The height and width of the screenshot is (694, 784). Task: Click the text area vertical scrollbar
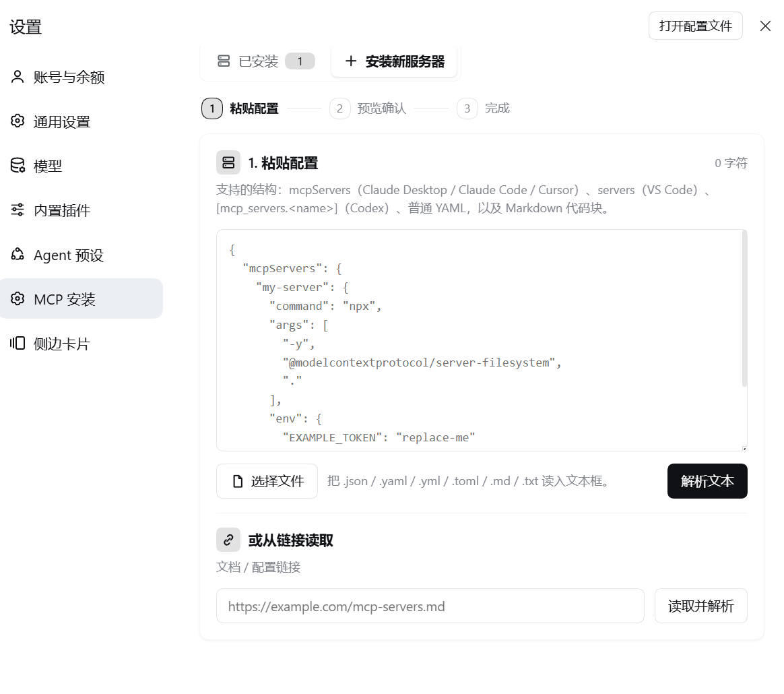[x=744, y=308]
